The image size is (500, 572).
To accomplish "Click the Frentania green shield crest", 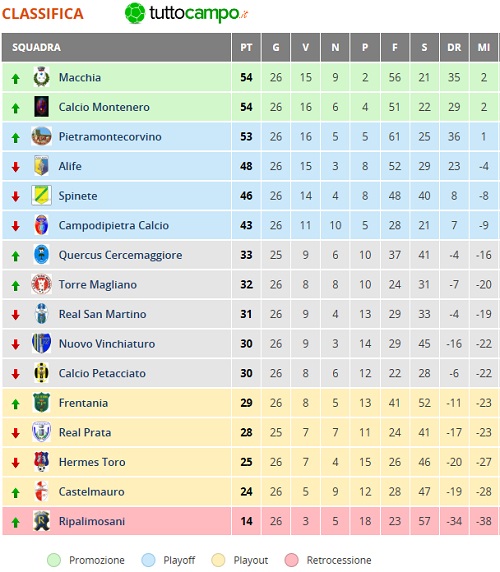I will point(41,402).
